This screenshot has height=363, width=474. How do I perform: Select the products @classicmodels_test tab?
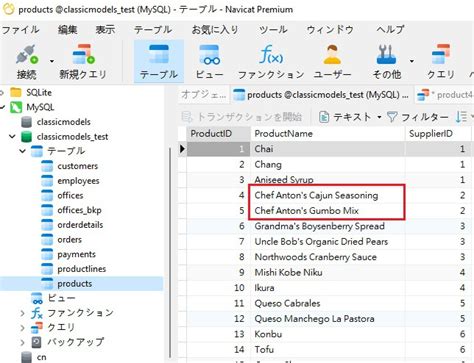pyautogui.click(x=321, y=95)
